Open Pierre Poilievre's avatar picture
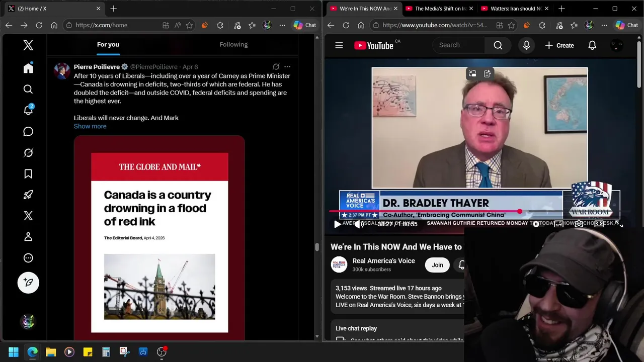Viewport: 644px width, 362px height. (62, 71)
